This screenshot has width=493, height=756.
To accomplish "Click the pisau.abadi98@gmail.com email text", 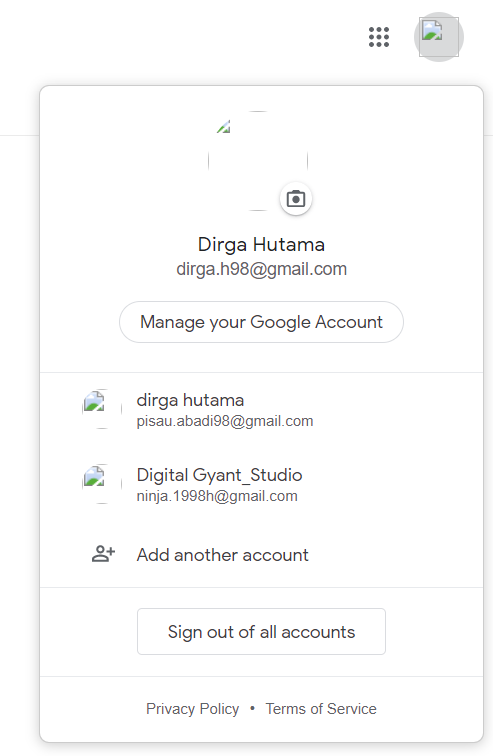I will pos(225,421).
